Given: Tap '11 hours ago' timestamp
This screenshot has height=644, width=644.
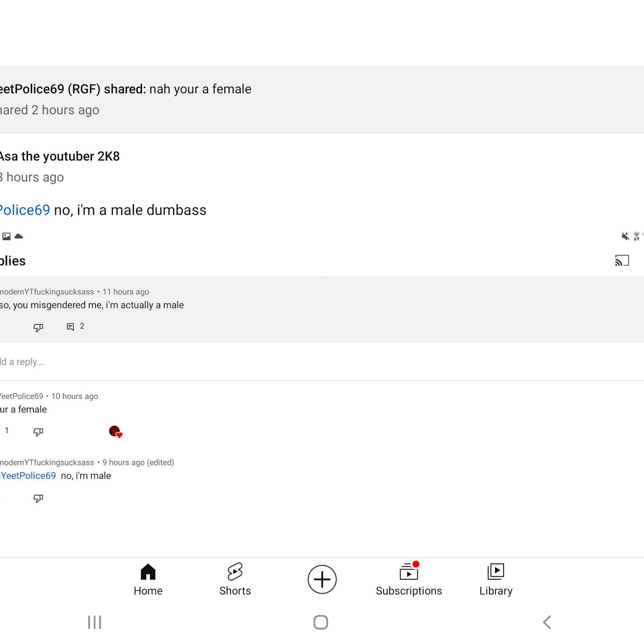Looking at the screenshot, I should [x=126, y=292].
